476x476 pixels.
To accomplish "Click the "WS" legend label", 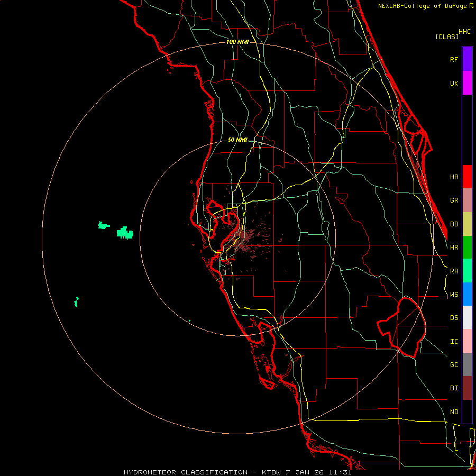I will click(x=454, y=295).
